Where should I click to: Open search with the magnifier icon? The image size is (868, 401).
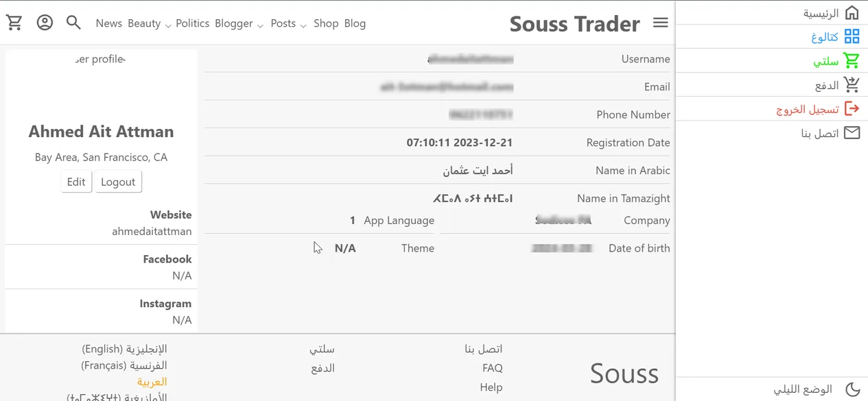(x=73, y=23)
